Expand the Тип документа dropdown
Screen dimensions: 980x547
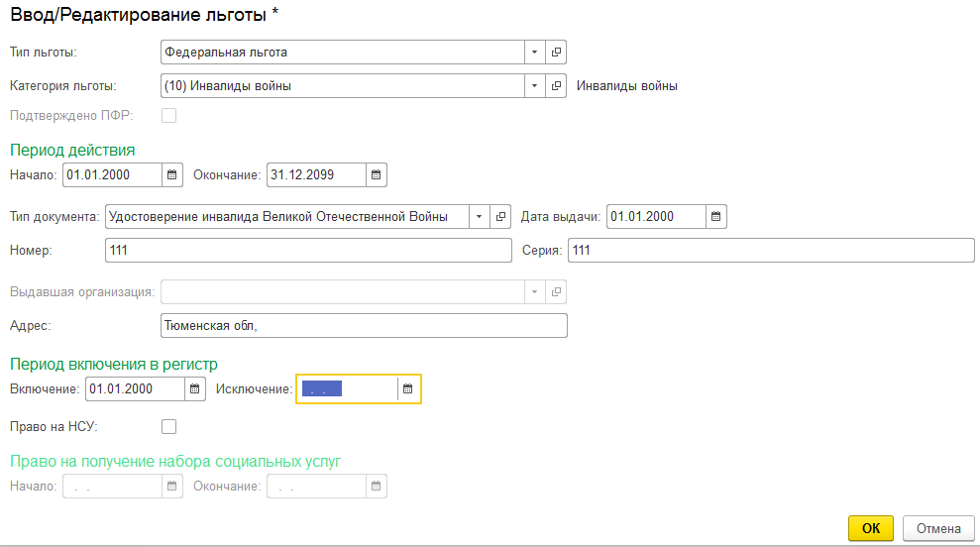(x=480, y=217)
